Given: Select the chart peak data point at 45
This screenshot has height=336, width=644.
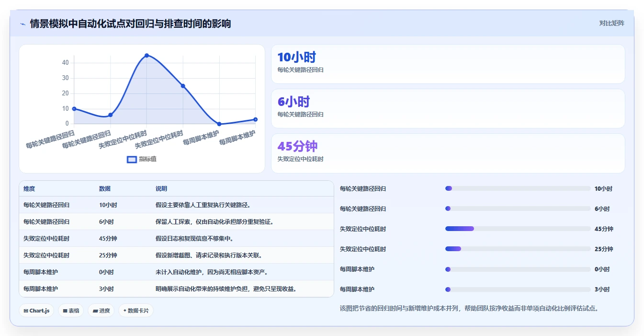Looking at the screenshot, I should tap(147, 56).
